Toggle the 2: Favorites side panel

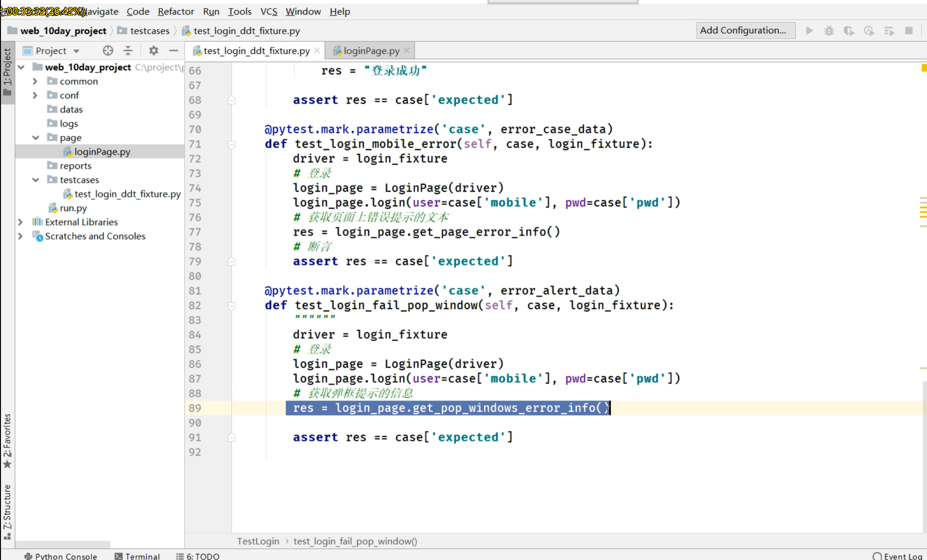pos(7,440)
